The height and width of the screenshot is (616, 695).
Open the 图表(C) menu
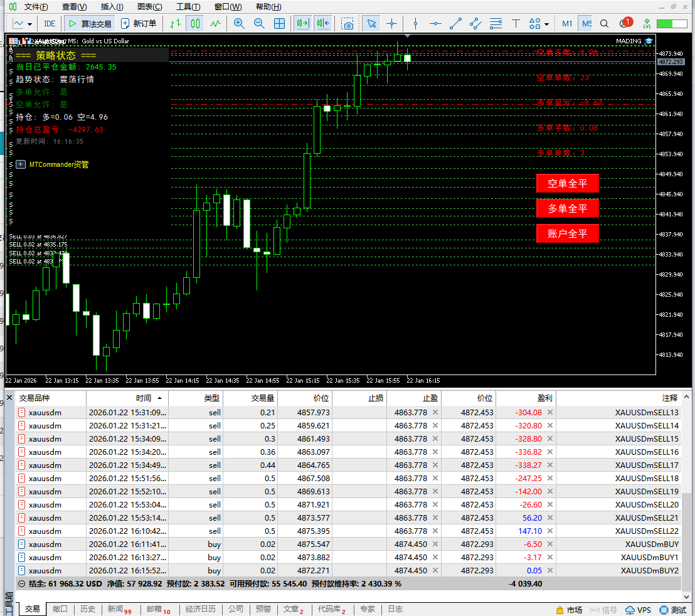point(150,7)
